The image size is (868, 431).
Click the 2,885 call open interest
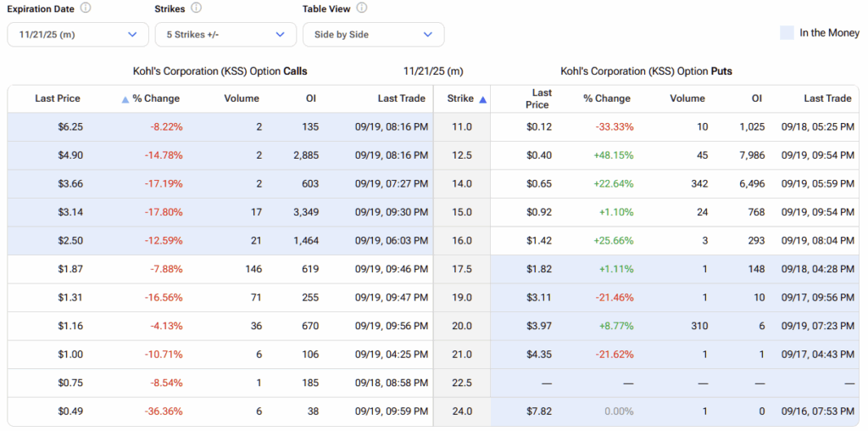coord(307,155)
